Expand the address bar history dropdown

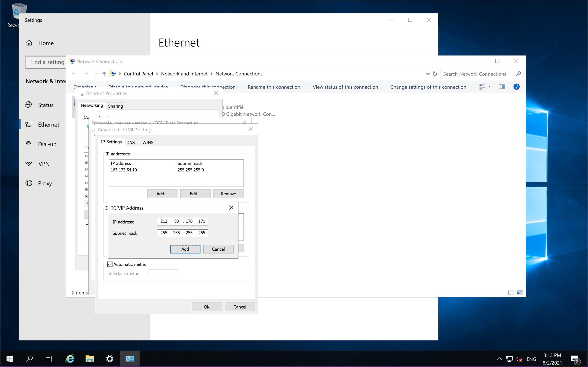pos(428,74)
